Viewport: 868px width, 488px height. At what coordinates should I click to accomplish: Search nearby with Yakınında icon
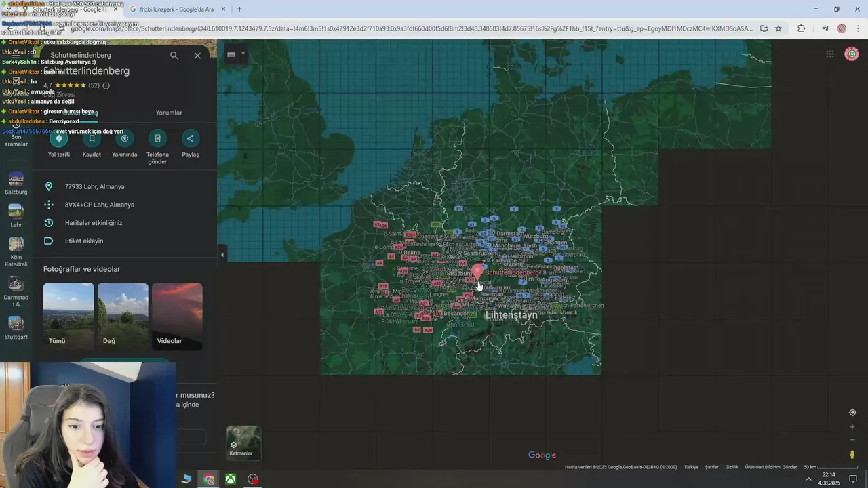coord(125,138)
